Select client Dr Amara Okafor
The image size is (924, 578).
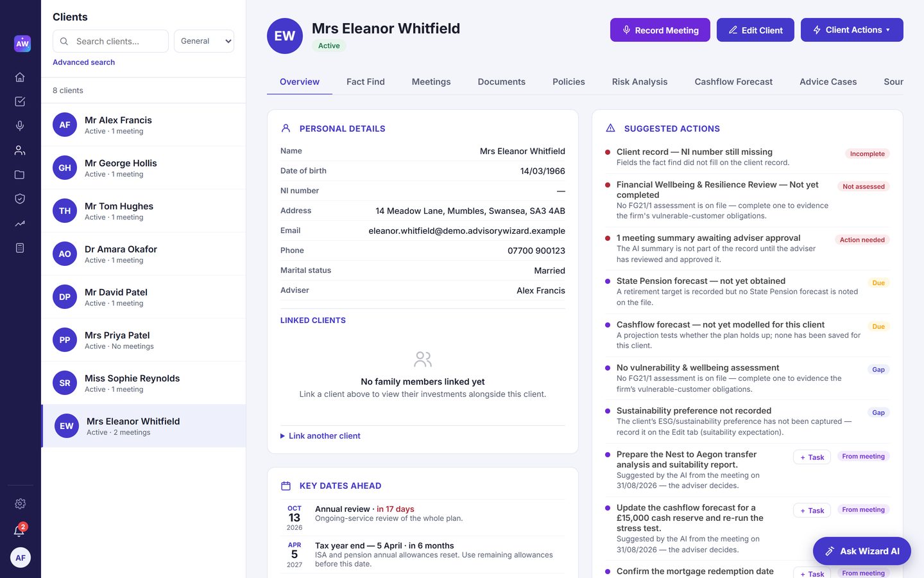tap(144, 254)
